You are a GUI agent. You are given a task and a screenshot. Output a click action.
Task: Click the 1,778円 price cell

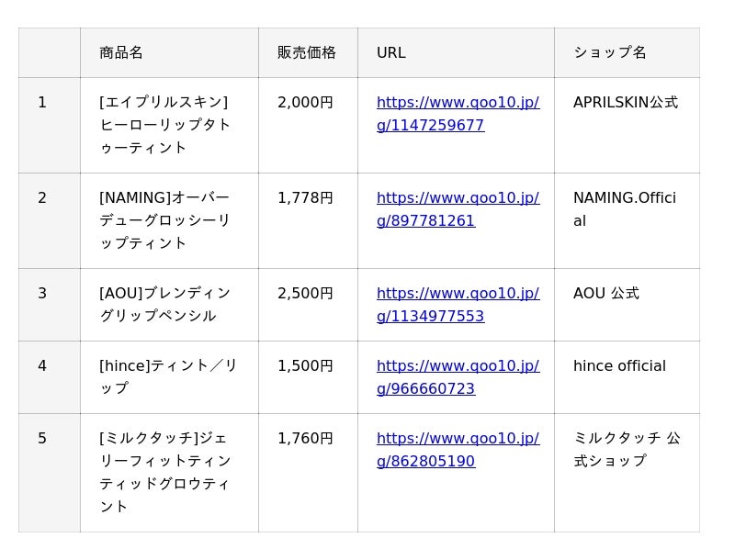tap(305, 198)
